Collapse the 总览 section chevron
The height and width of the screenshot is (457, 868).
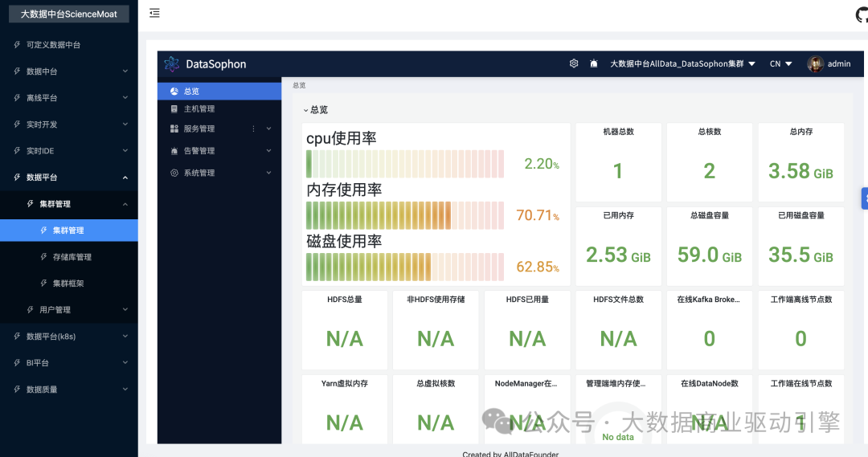click(305, 110)
